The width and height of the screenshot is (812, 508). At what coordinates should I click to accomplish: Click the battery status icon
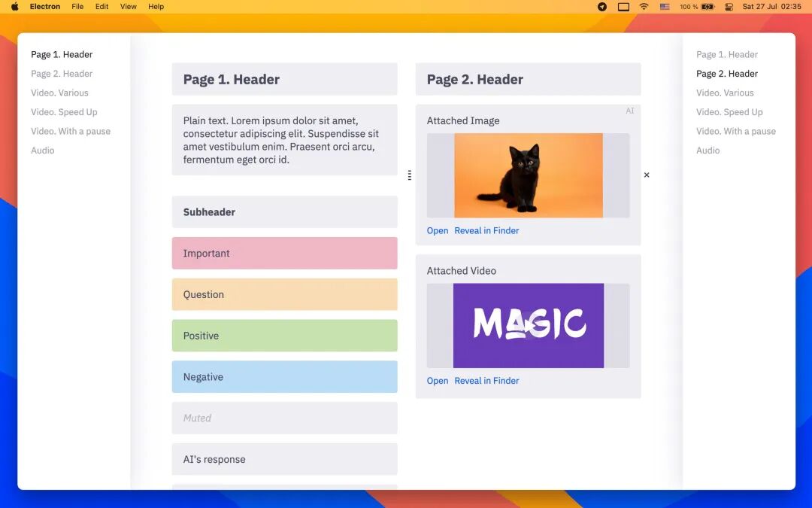[x=707, y=7]
